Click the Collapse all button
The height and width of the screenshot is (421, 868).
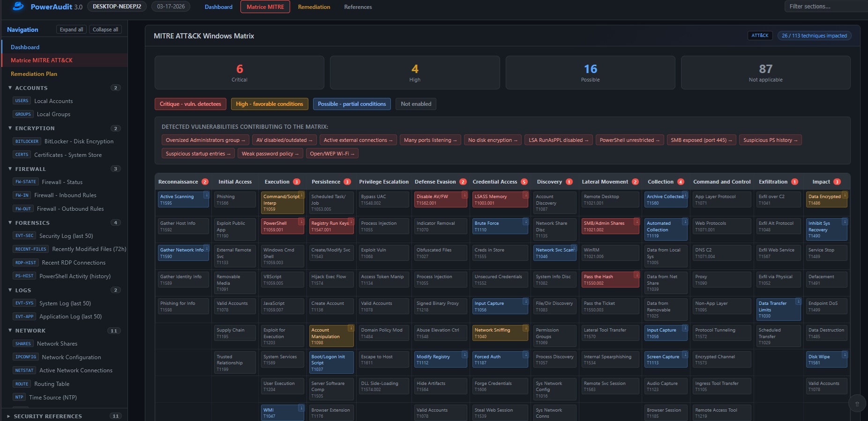coord(105,30)
